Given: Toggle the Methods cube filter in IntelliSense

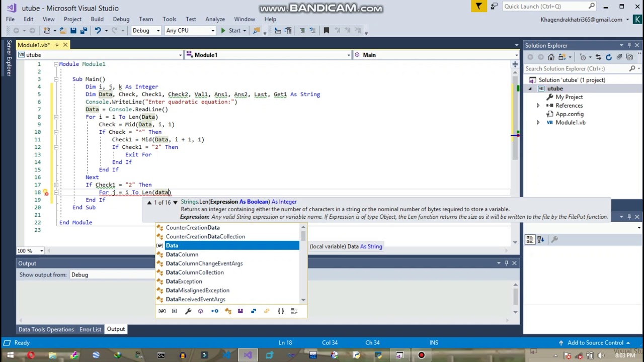Looking at the screenshot, I should (200, 311).
